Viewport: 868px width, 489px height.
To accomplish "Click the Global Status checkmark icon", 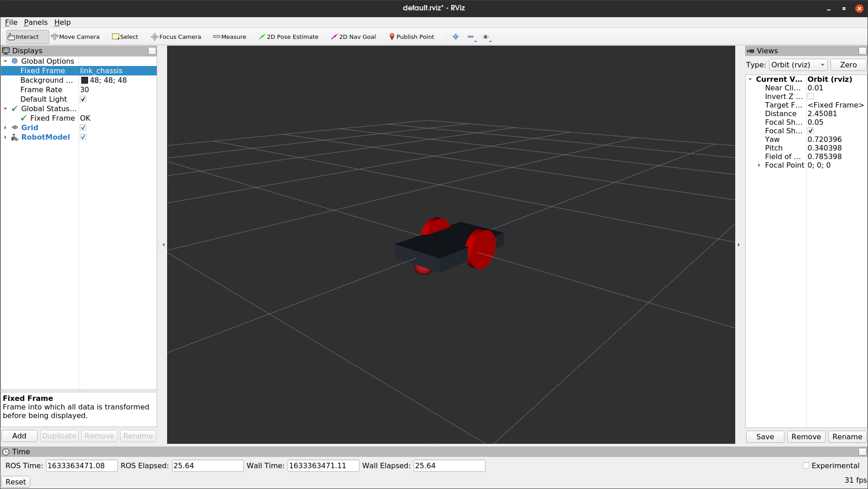I will [x=15, y=108].
